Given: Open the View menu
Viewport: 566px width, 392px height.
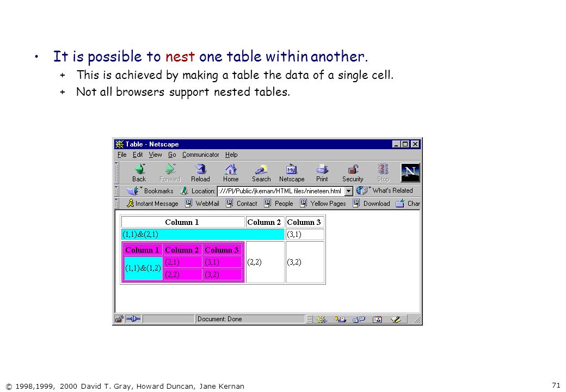Looking at the screenshot, I should (x=155, y=155).
